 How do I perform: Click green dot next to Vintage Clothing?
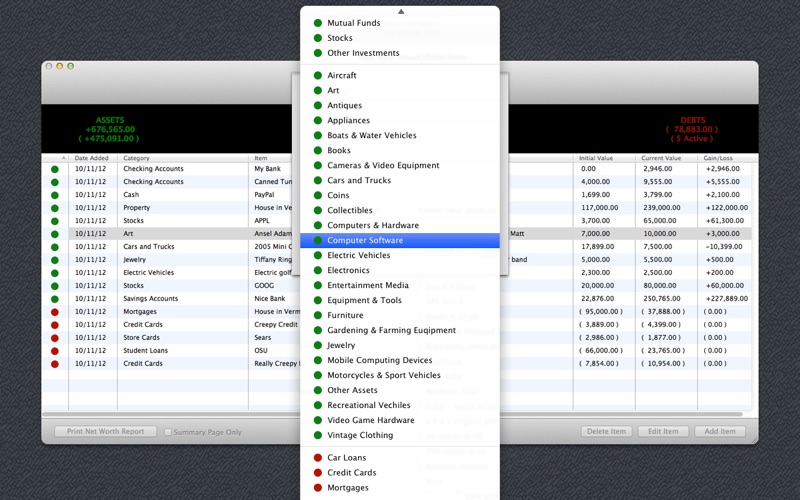(318, 435)
